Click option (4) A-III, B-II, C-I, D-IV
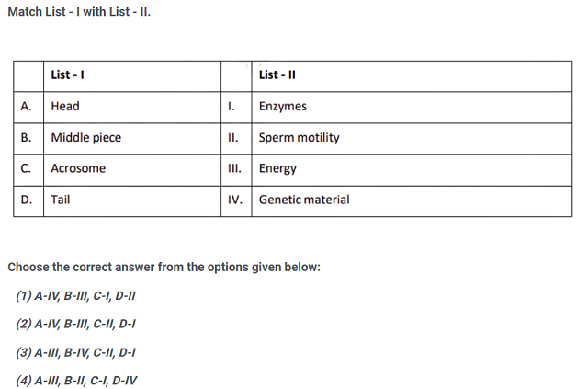This screenshot has height=389, width=588. click(77, 379)
